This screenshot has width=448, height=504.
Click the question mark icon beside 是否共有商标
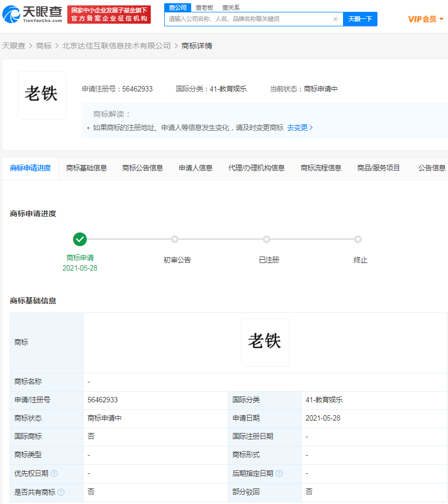(x=61, y=491)
